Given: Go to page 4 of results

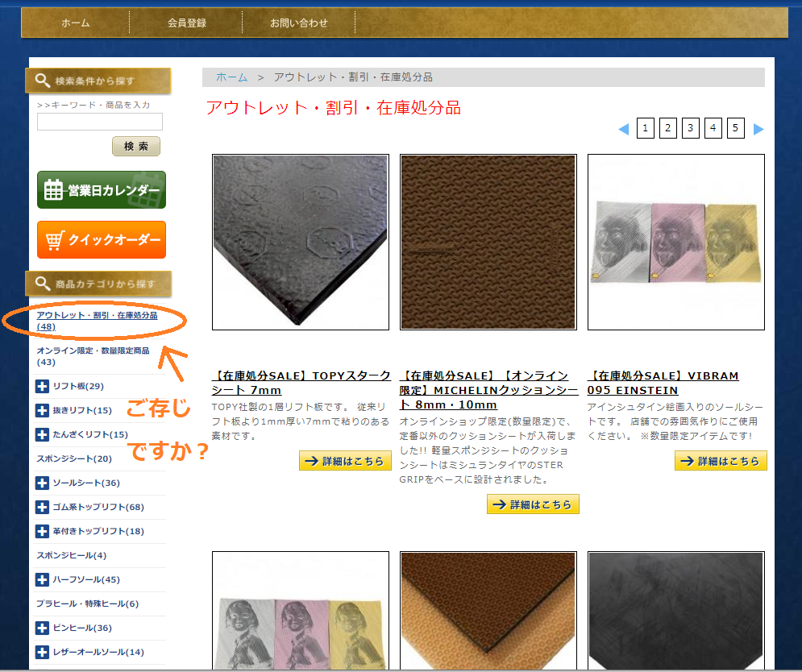Looking at the screenshot, I should tap(713, 128).
